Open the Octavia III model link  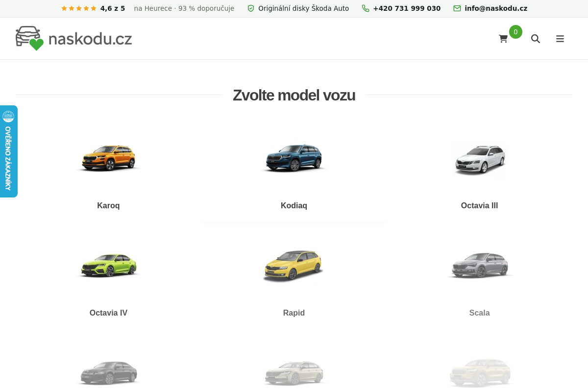coord(480,206)
